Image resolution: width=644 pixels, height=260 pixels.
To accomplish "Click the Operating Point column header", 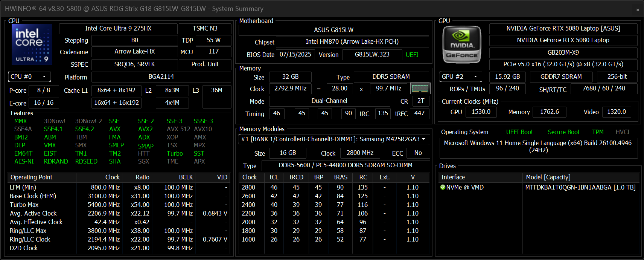I will (x=42, y=177).
